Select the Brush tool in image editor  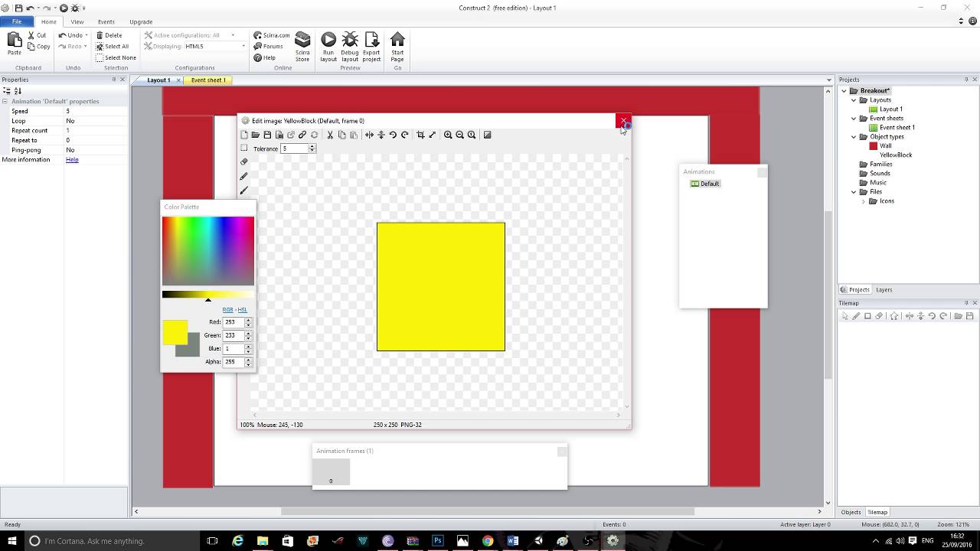244,190
